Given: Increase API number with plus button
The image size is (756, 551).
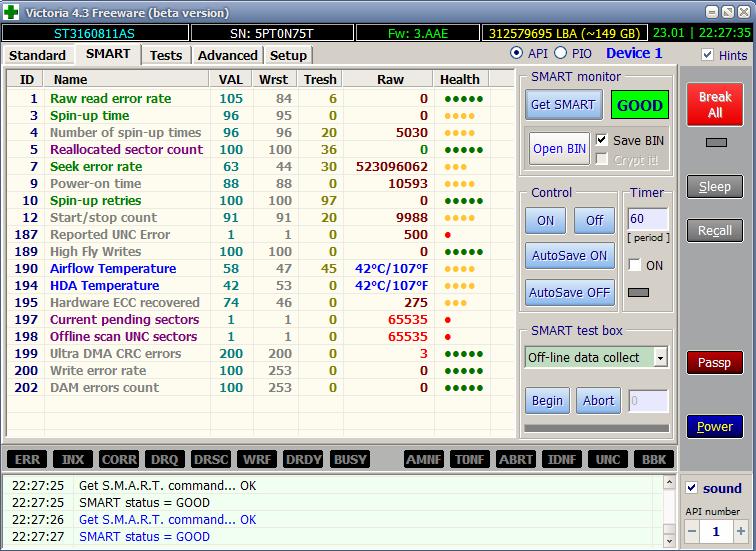Looking at the screenshot, I should pyautogui.click(x=741, y=531).
